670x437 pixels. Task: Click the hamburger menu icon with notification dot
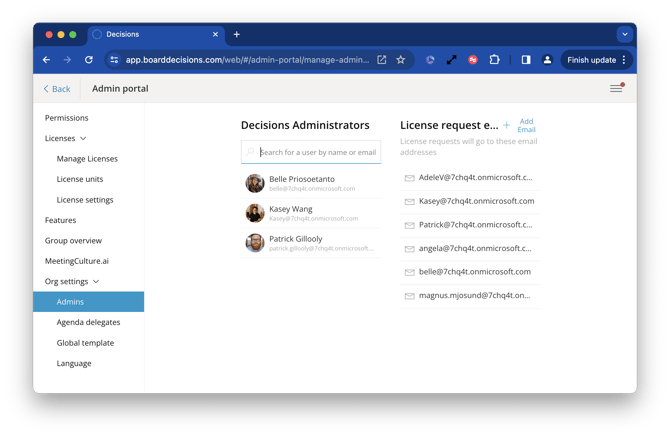[x=616, y=89]
